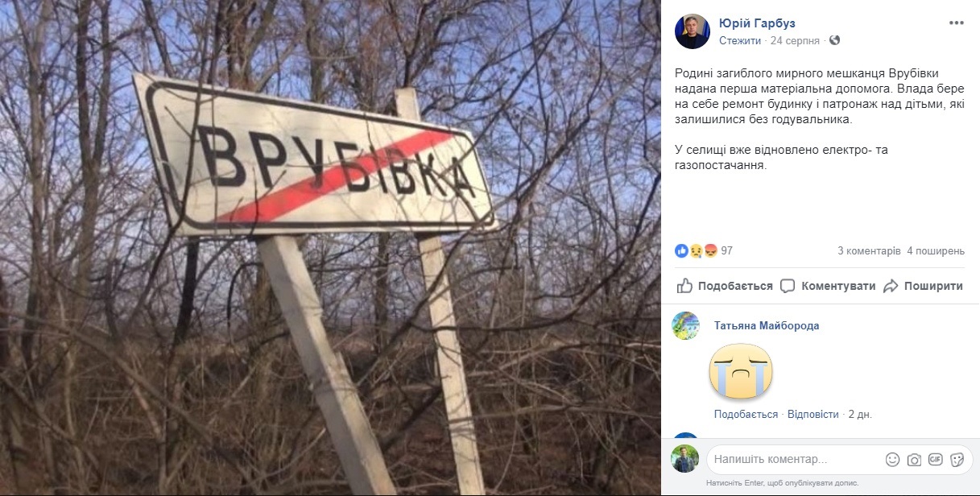Open the 3 коментарів link
Viewport: 980px width, 496px height.
[x=869, y=250]
